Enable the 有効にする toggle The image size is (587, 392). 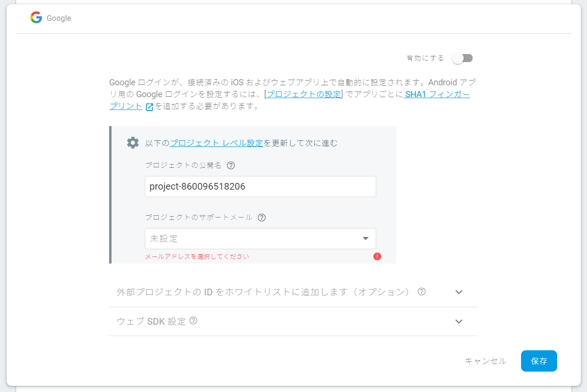pos(462,58)
